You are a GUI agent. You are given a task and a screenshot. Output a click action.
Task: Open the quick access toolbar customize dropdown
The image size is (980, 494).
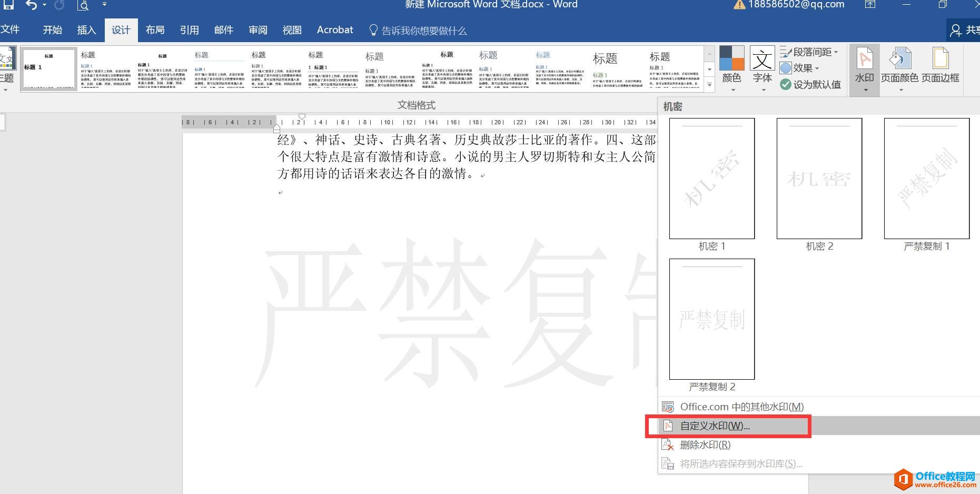104,5
